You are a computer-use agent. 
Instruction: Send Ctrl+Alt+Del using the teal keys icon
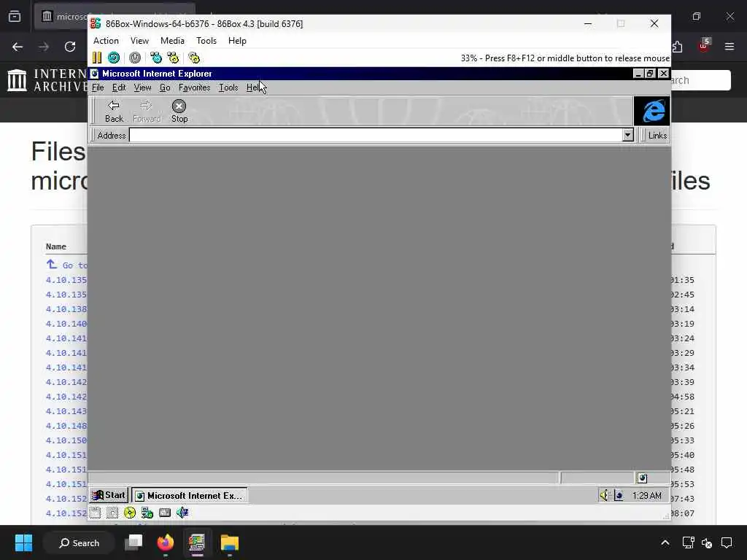156,58
